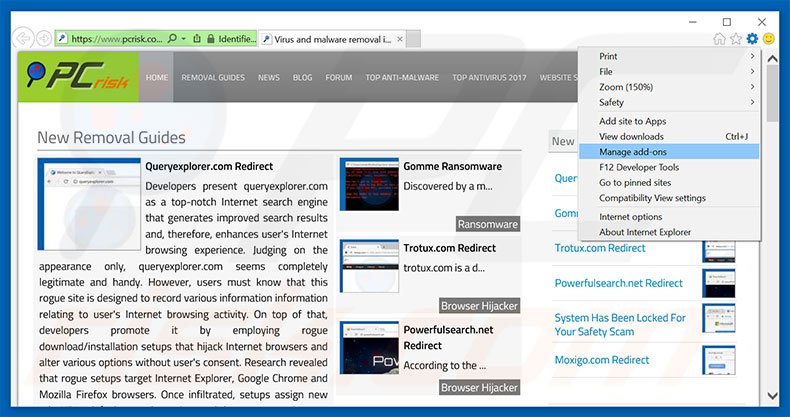Open Powerfulsearch.net Redirect article heading
Screen dimensions: 790x417
click(448, 337)
